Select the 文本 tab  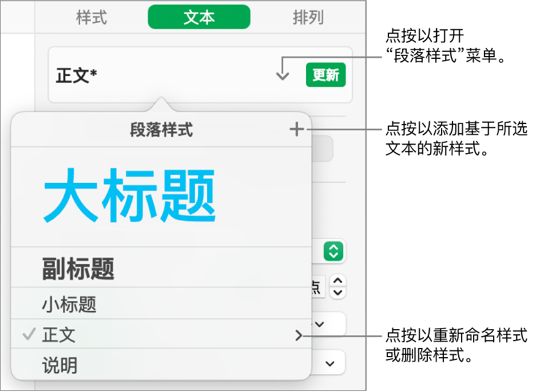point(199,17)
